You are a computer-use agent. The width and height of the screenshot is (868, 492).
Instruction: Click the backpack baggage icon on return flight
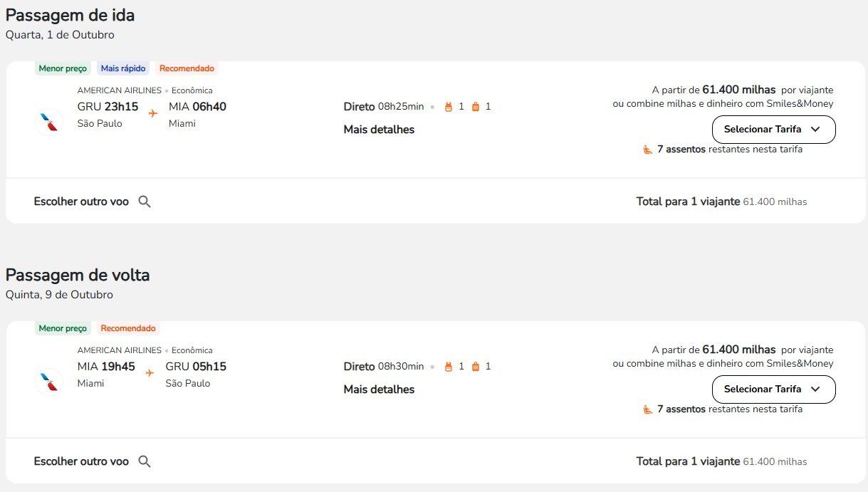[449, 367]
